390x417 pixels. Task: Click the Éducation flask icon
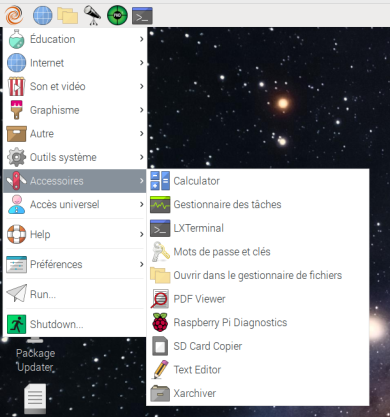(x=16, y=39)
